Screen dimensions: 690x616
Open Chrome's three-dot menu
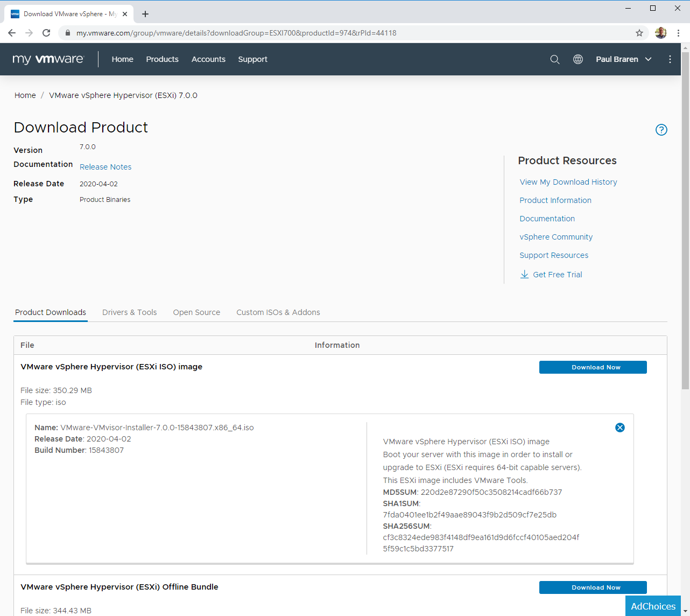point(679,33)
